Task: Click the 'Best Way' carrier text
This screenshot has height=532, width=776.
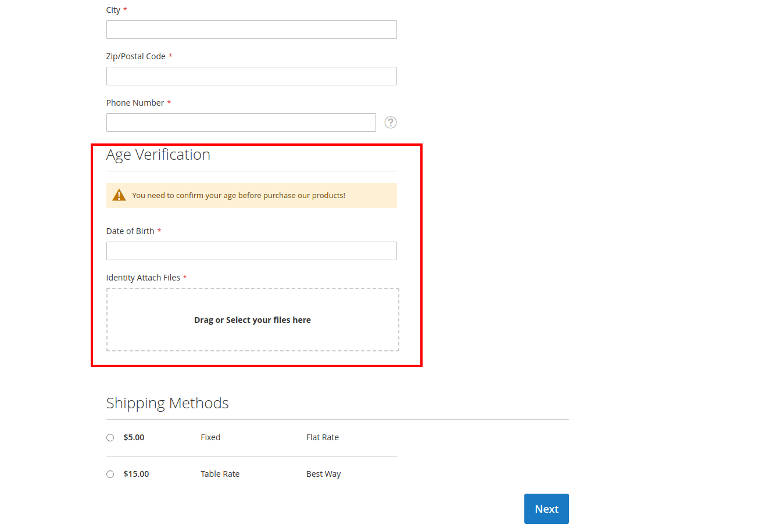Action: point(324,474)
